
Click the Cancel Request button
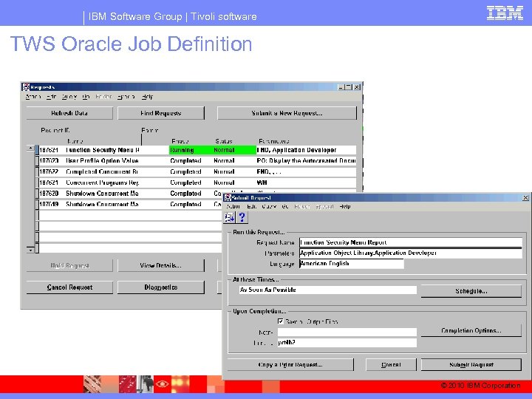[69, 287]
